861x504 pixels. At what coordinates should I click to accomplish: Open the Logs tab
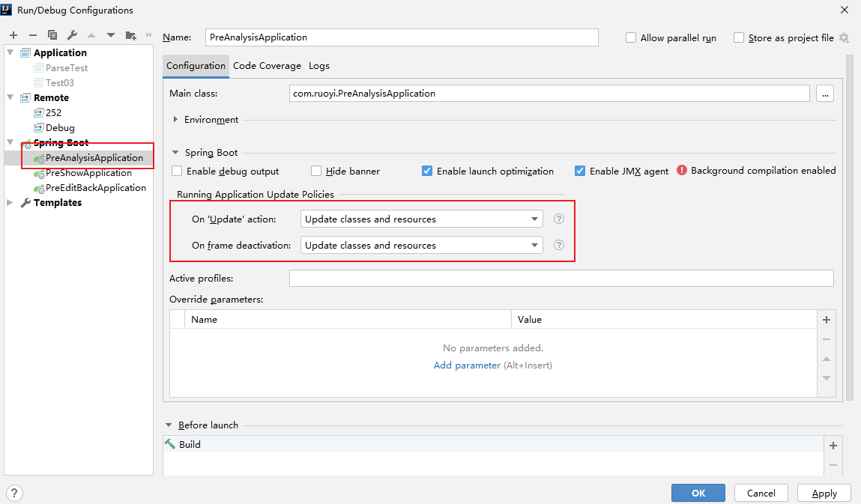tap(318, 66)
